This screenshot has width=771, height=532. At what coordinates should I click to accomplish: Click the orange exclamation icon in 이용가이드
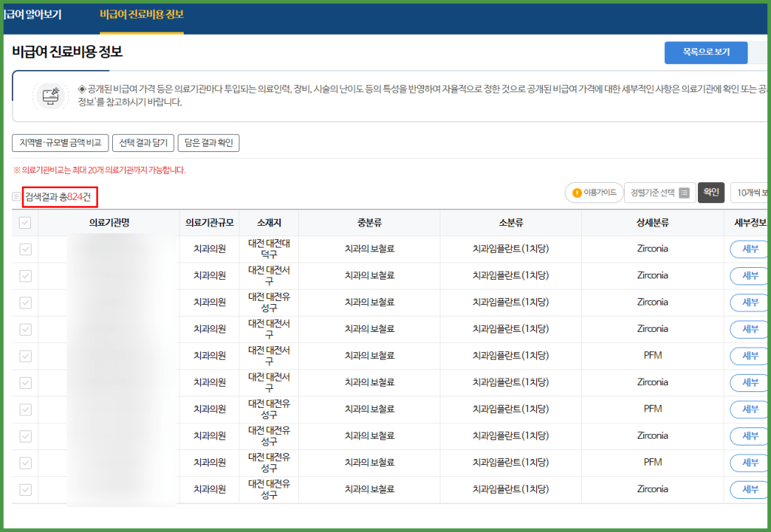tap(577, 193)
